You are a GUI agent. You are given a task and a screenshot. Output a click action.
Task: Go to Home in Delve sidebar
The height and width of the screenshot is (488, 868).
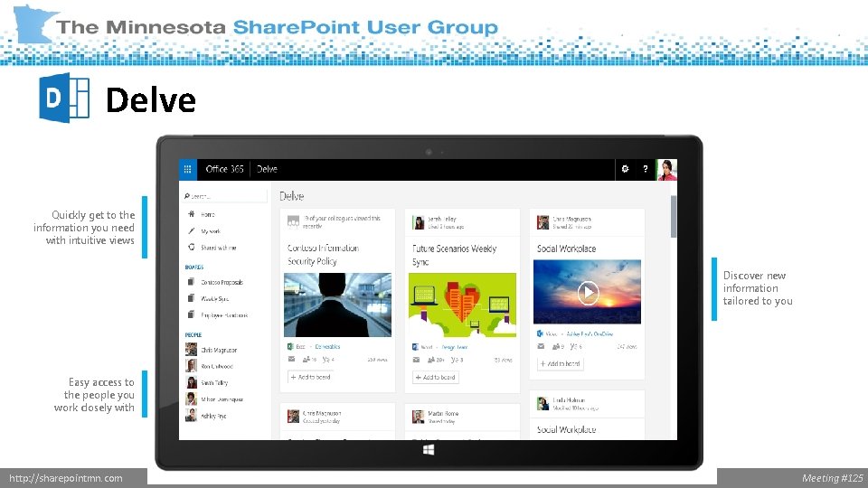208,214
